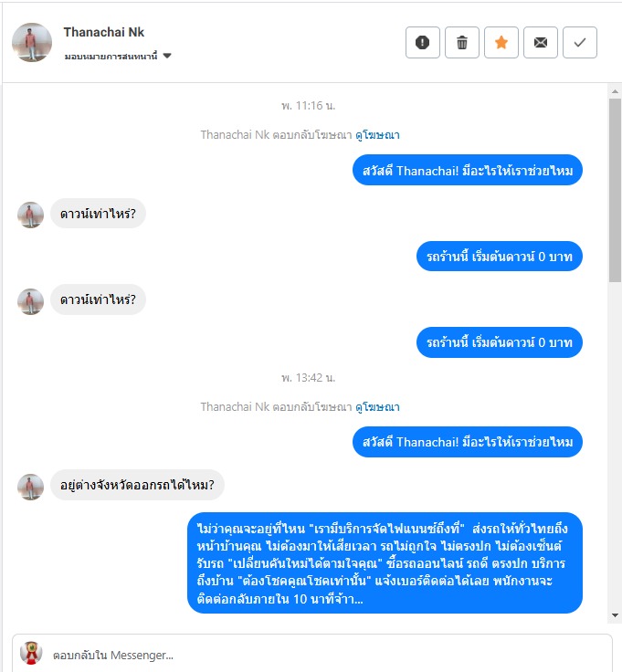This screenshot has width=622, height=672.
Task: Expand the assign conversation dropdown arrow
Action: point(167,56)
